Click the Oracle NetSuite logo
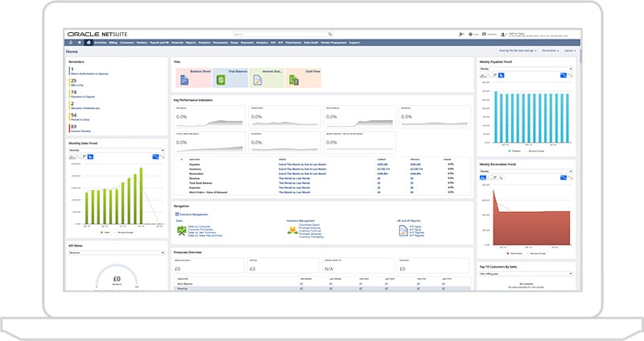Viewport: 644px width, 341px height. tap(97, 34)
